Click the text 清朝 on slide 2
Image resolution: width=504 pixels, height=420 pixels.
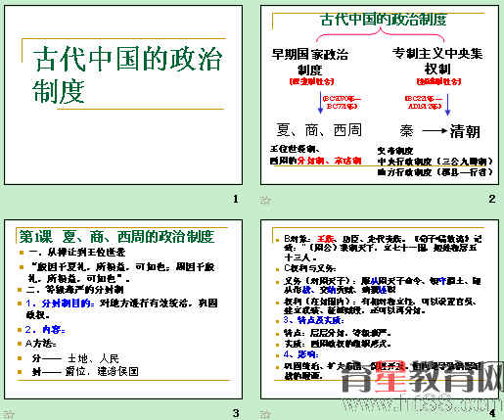[x=465, y=131]
